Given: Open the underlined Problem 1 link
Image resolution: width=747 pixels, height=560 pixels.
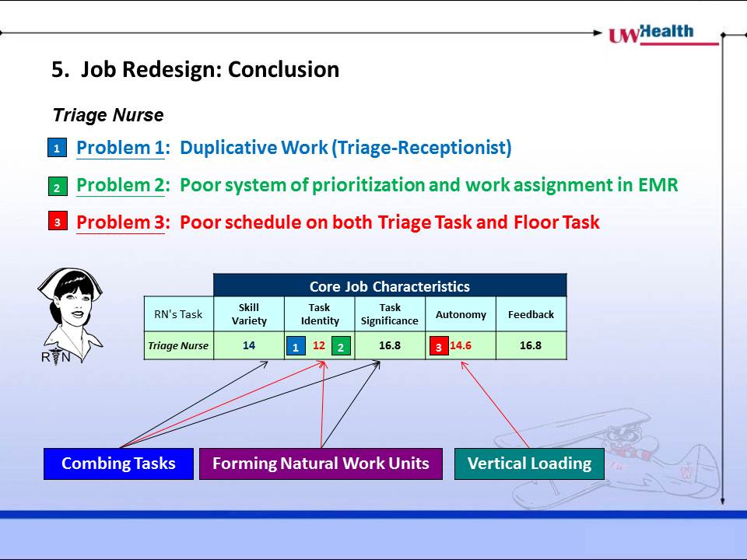Looking at the screenshot, I should (121, 148).
